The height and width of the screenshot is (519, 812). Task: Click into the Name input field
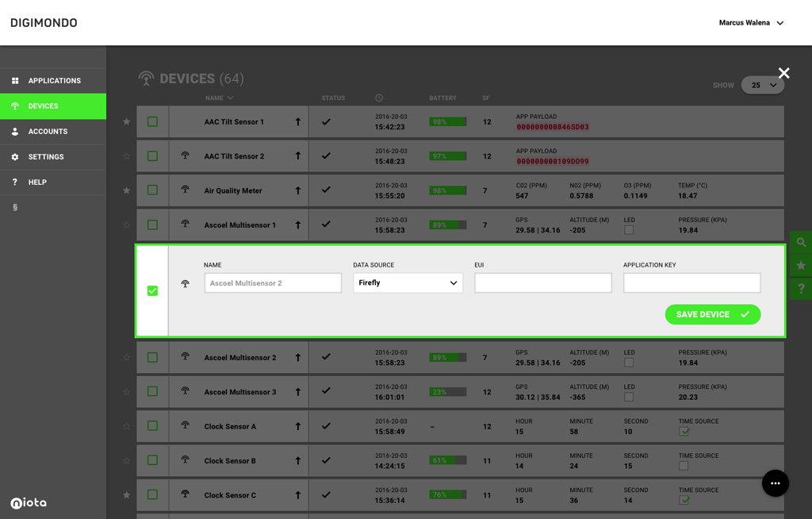(273, 283)
